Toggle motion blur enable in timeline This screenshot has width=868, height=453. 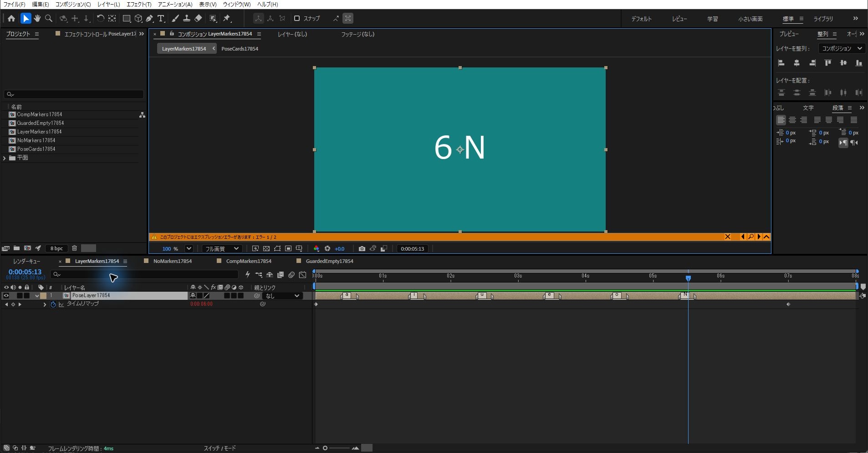coord(291,274)
